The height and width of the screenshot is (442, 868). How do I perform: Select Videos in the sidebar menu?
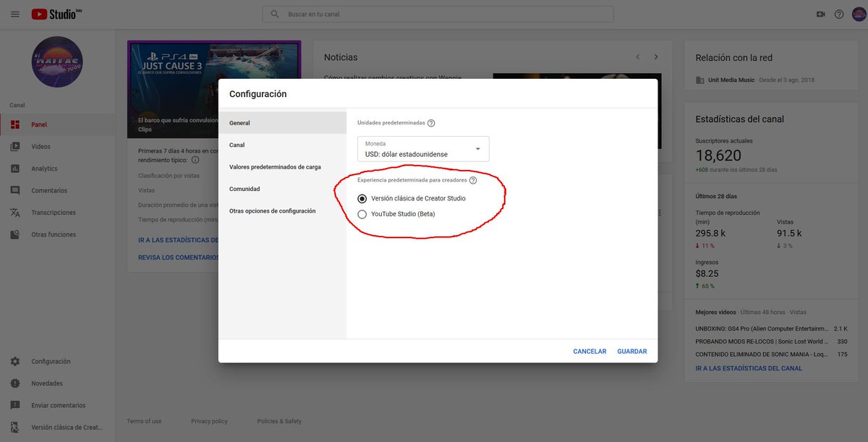tap(57, 146)
